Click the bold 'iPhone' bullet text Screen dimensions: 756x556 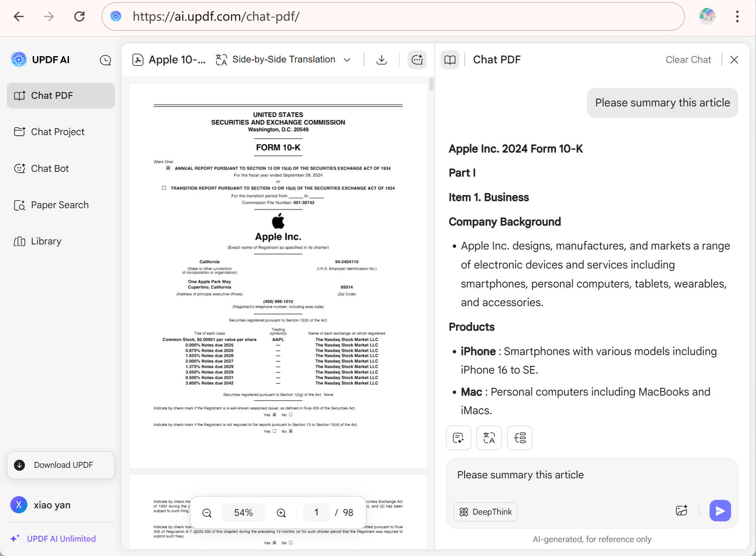click(x=478, y=351)
